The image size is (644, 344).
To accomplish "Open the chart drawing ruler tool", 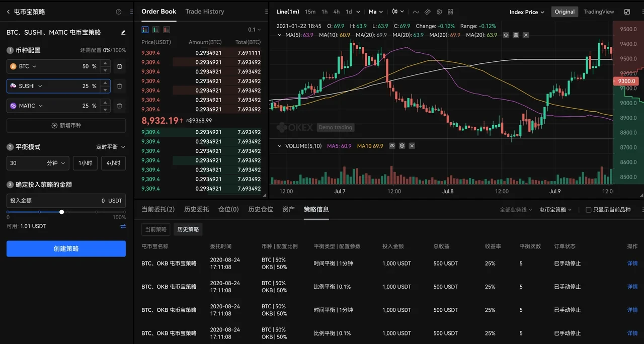I will (428, 12).
